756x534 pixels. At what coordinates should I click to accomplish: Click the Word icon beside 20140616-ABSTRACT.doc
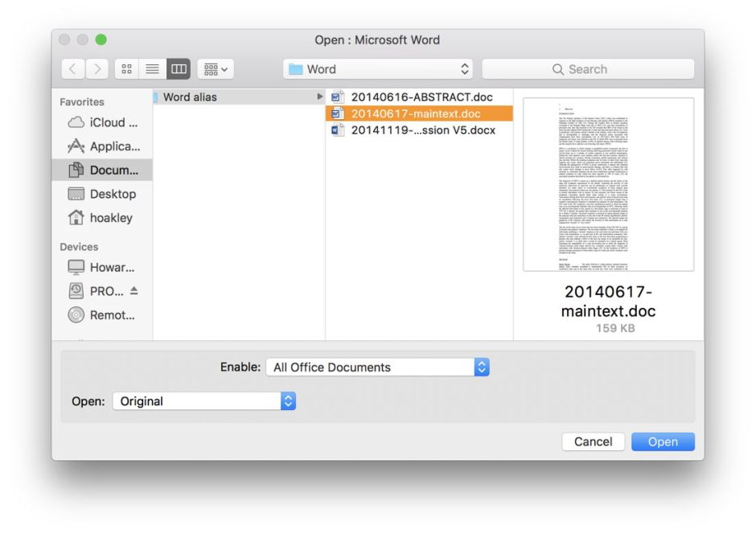[x=337, y=97]
